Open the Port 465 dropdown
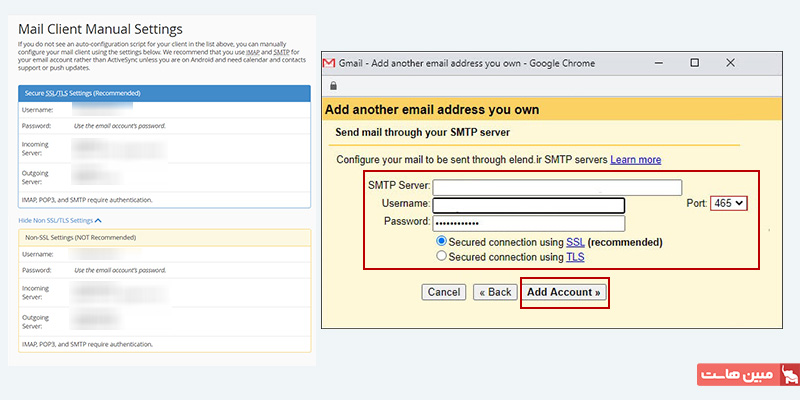Viewport: 800px width, 400px height. coord(729,204)
